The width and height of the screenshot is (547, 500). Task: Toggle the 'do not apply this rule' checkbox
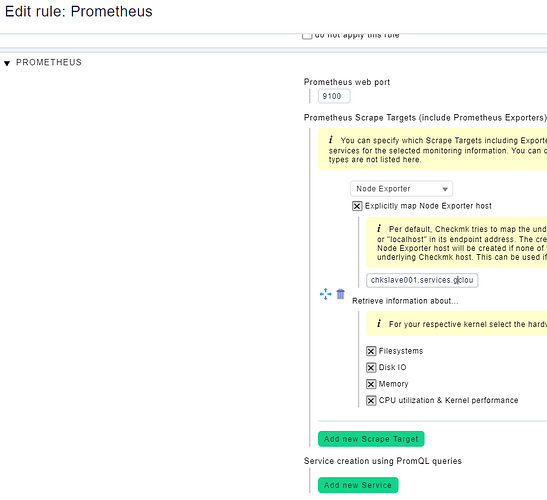(307, 36)
